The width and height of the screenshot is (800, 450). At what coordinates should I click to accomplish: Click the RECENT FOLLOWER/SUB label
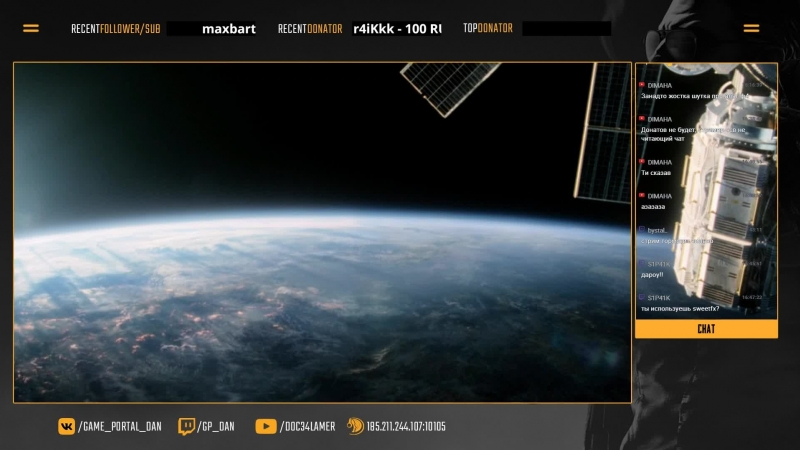pos(115,29)
